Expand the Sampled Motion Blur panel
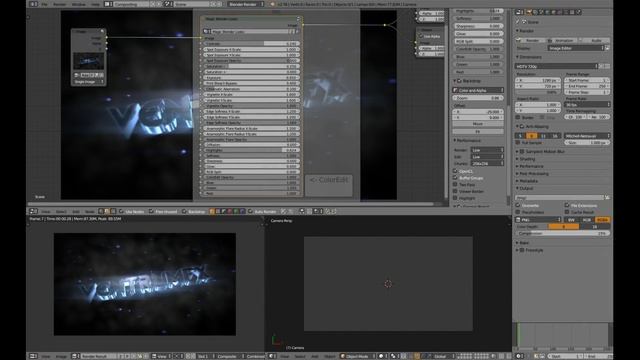This screenshot has height=360, width=640. point(540,151)
